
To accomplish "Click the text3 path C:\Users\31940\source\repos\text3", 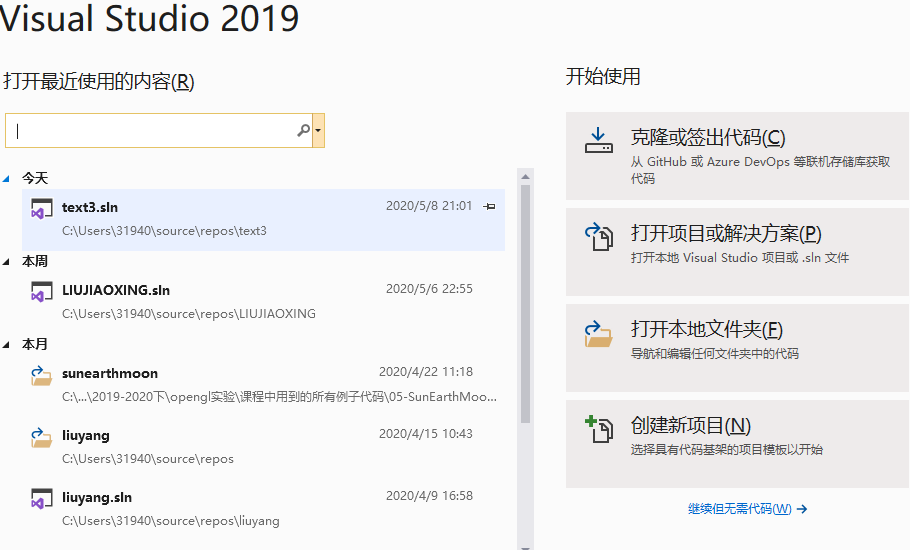I will 164,231.
